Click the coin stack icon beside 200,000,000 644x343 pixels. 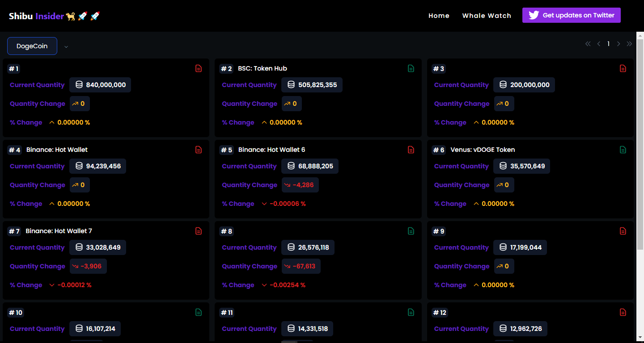pyautogui.click(x=503, y=85)
